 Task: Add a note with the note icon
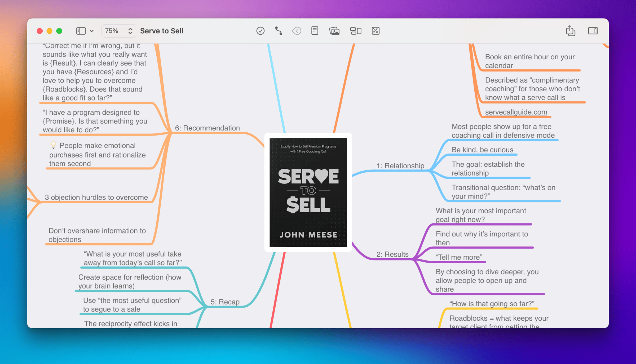(x=315, y=31)
